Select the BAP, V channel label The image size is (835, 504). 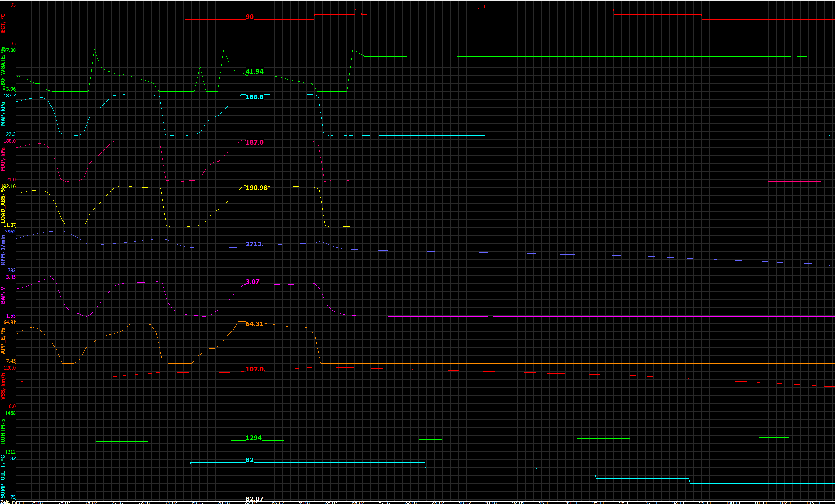pyautogui.click(x=3, y=295)
